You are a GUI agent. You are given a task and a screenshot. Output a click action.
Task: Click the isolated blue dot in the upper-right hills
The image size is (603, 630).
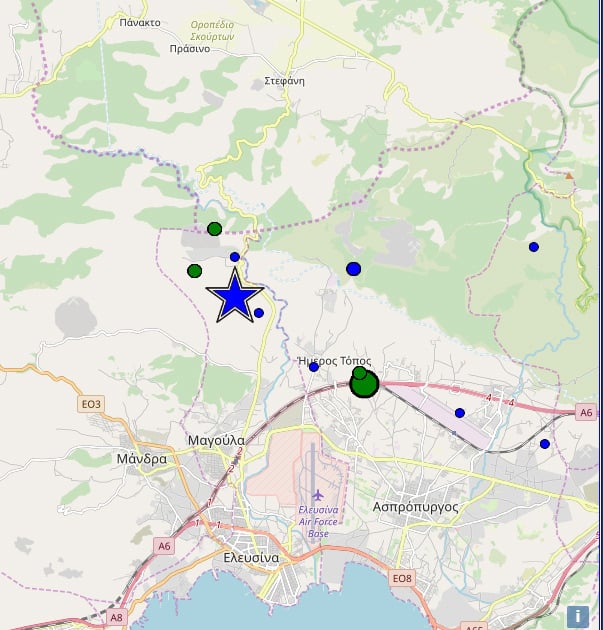[x=534, y=247]
